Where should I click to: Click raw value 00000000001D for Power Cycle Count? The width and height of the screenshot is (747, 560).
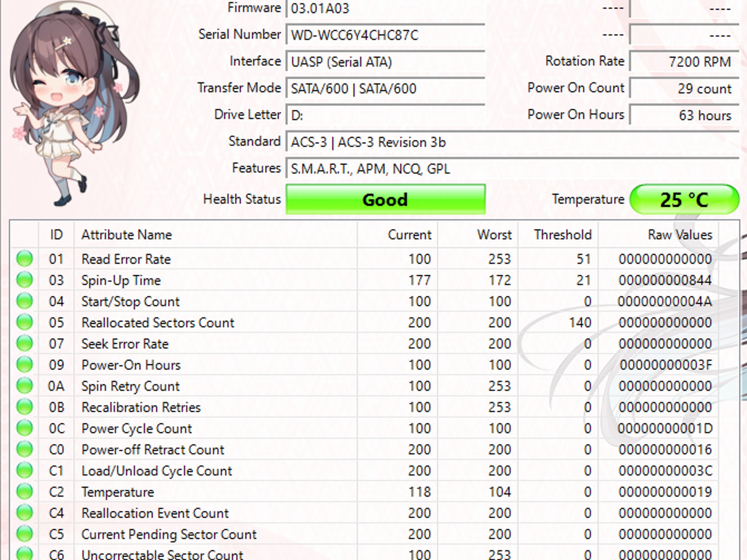pos(665,428)
